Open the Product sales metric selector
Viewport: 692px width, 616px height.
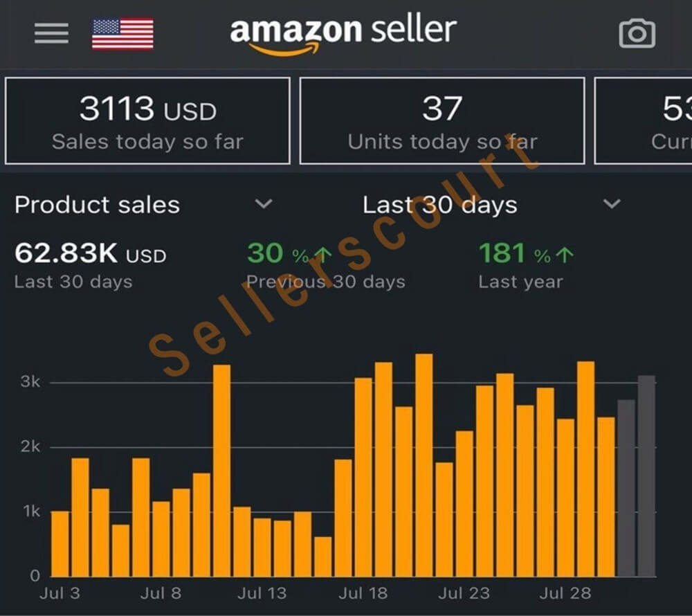(97, 205)
